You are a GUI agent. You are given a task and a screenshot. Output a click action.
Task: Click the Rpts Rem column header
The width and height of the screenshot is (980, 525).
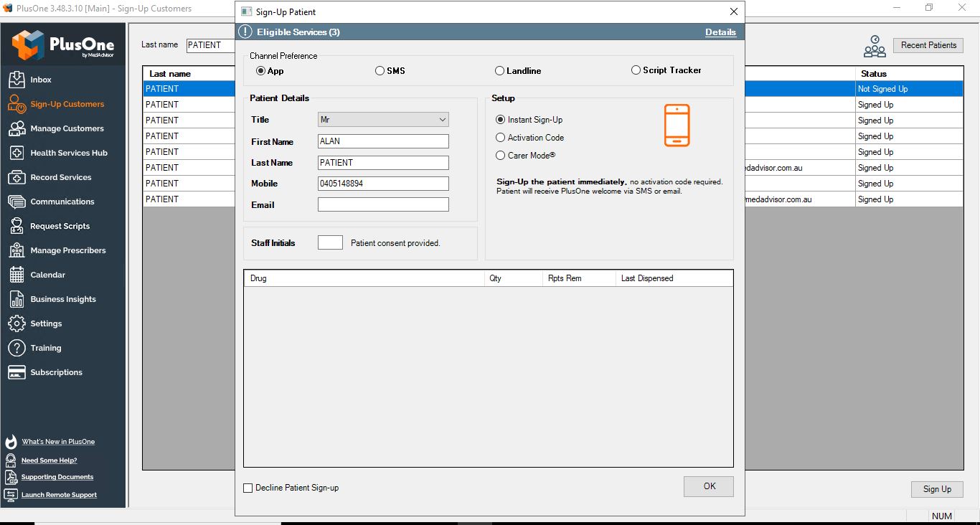point(579,278)
